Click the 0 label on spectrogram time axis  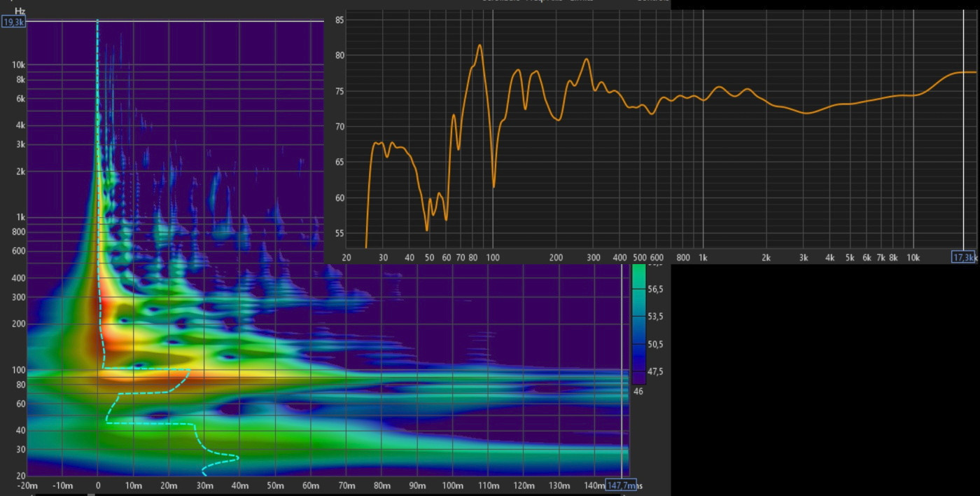97,486
